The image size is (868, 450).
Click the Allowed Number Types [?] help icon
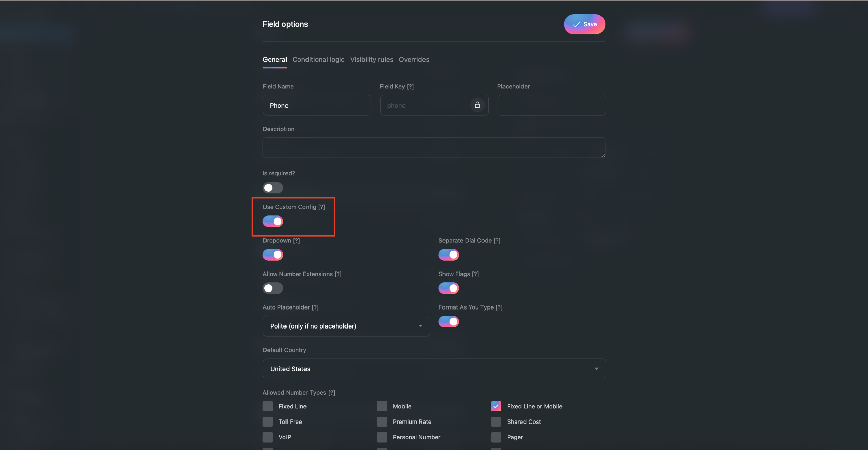click(332, 392)
